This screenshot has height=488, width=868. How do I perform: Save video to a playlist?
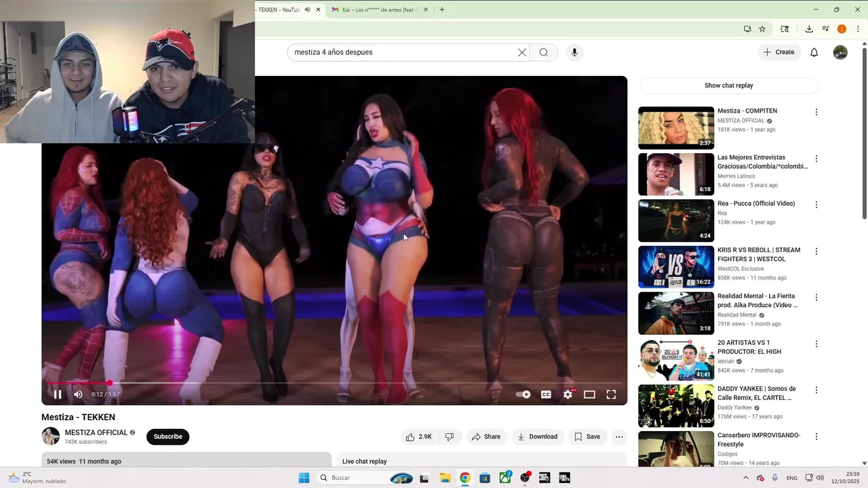tap(587, 436)
